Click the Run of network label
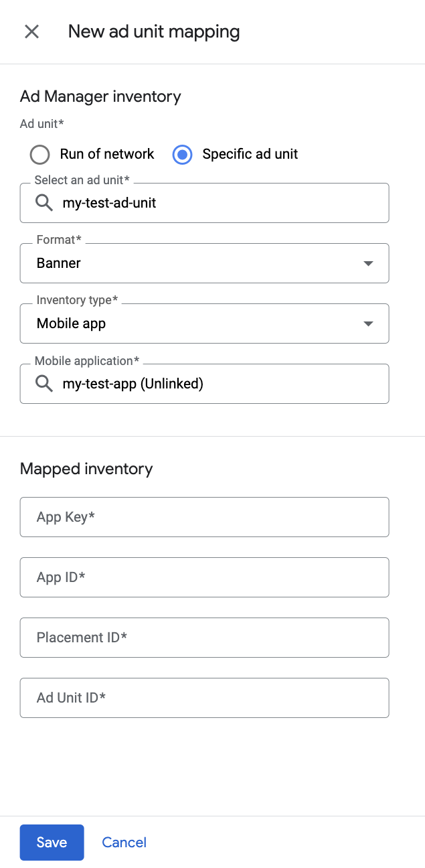Screen dimensions: 425x868 pos(107,155)
